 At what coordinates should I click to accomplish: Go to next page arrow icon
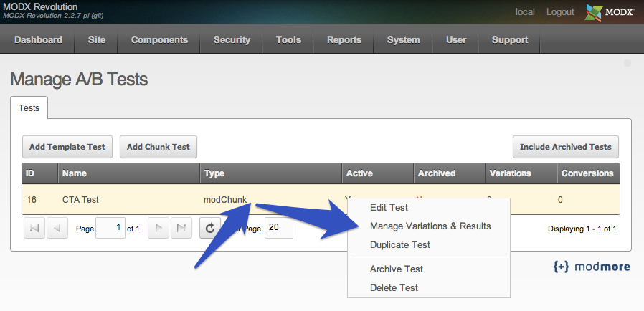[x=158, y=228]
